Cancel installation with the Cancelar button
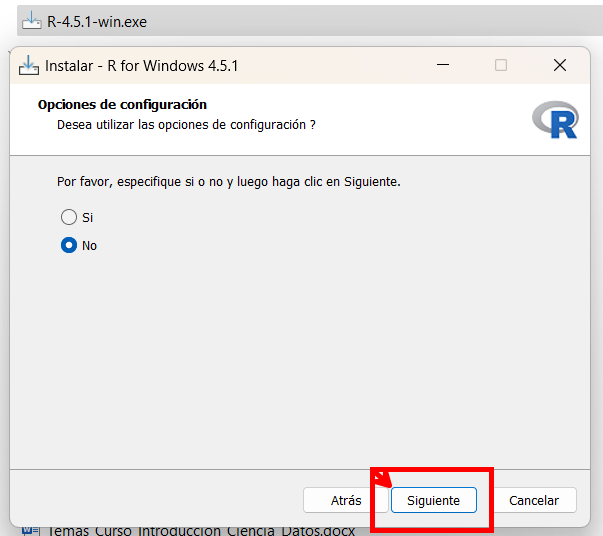The height and width of the screenshot is (536, 603). pyautogui.click(x=534, y=500)
